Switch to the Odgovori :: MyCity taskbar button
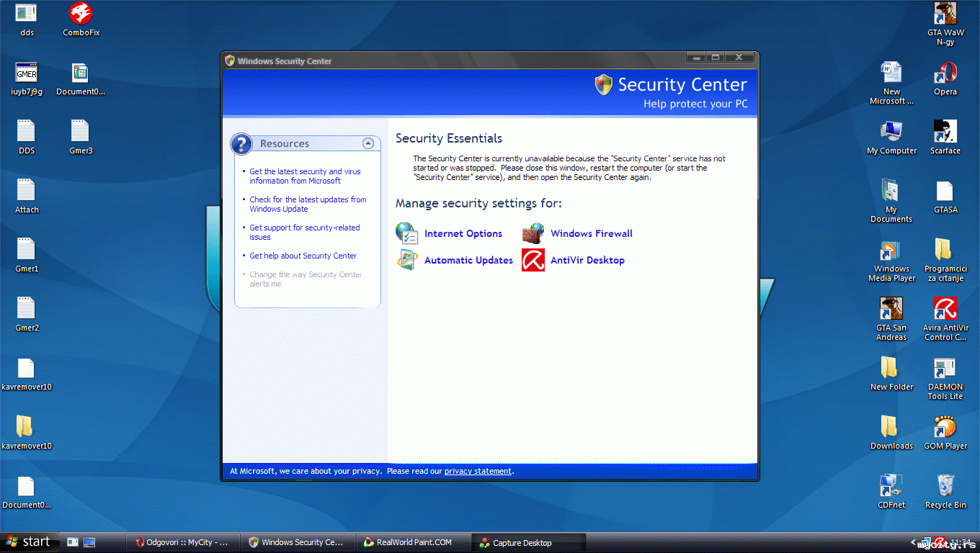980x553 pixels. click(182, 542)
